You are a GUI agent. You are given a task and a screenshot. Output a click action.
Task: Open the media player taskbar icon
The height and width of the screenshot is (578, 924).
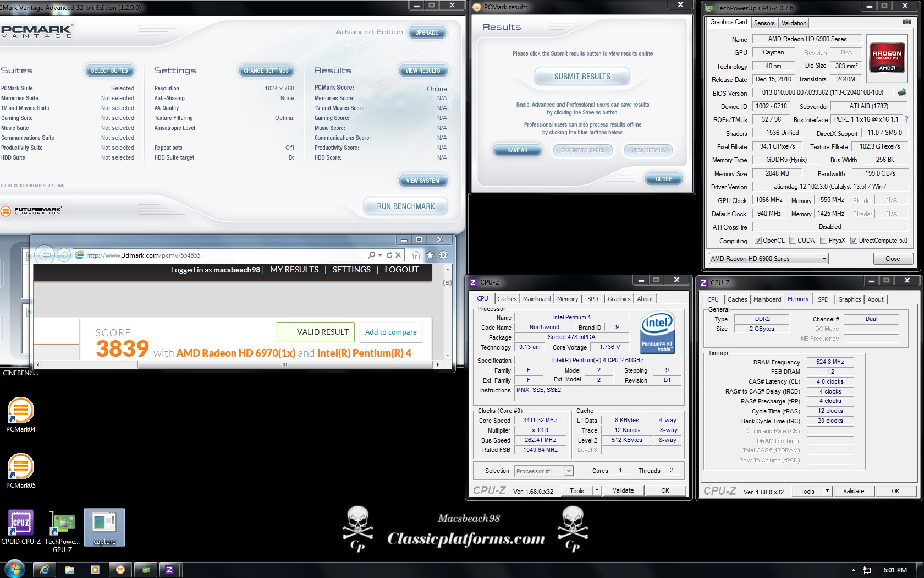95,570
